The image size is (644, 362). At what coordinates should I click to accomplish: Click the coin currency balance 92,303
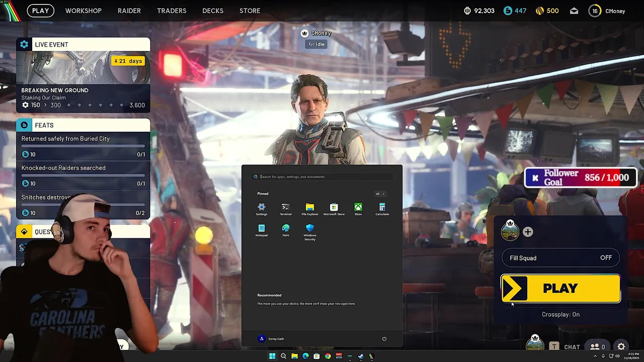[479, 11]
